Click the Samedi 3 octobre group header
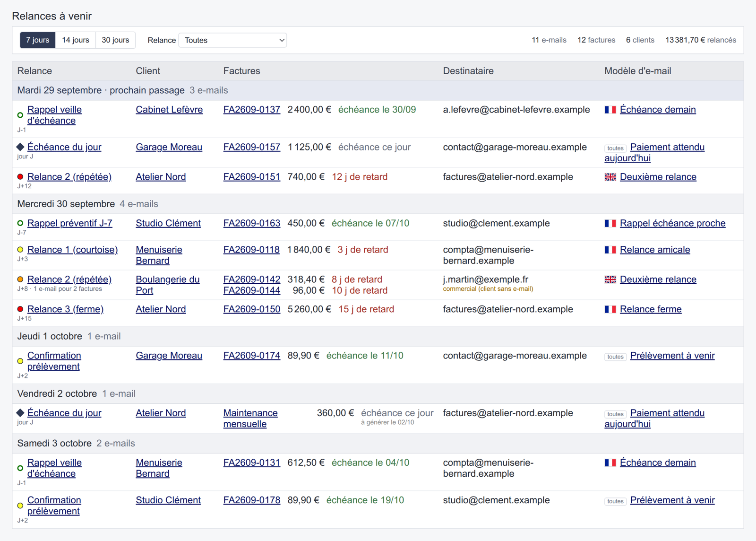The image size is (756, 541). click(x=378, y=444)
